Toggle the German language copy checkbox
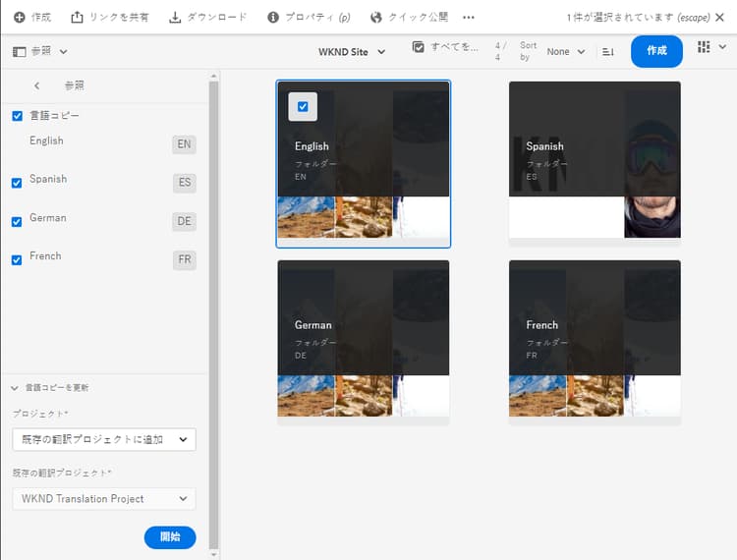The width and height of the screenshot is (737, 560). pos(17,221)
